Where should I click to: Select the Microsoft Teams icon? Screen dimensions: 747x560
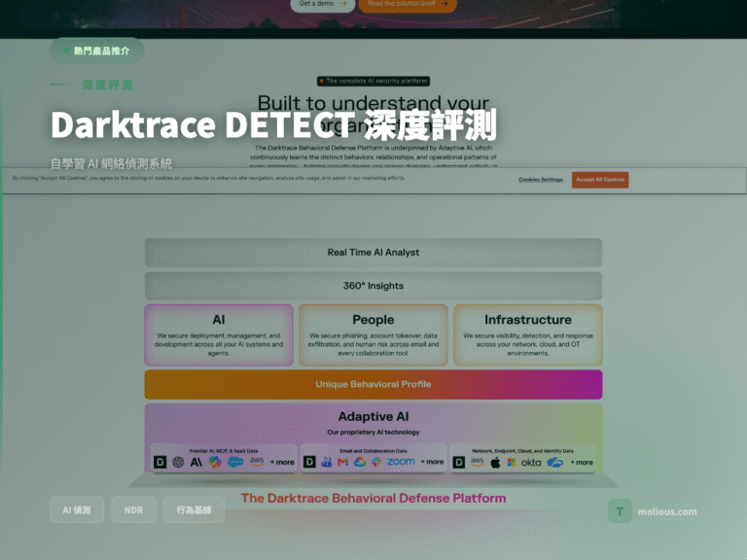[x=327, y=462]
